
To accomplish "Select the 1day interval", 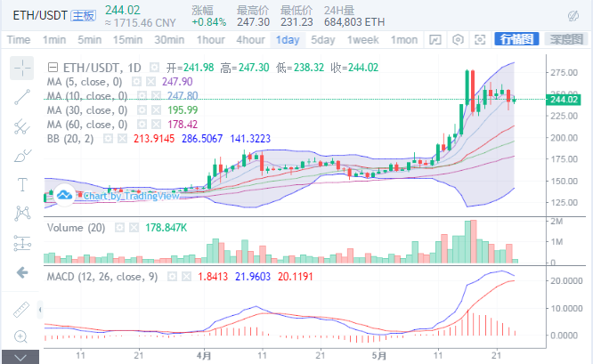I will pos(288,40).
